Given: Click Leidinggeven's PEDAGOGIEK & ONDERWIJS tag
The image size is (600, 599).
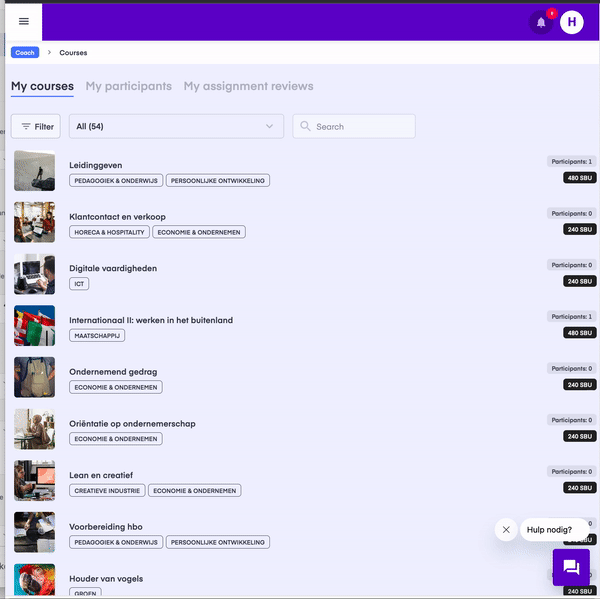Looking at the screenshot, I should [x=116, y=181].
